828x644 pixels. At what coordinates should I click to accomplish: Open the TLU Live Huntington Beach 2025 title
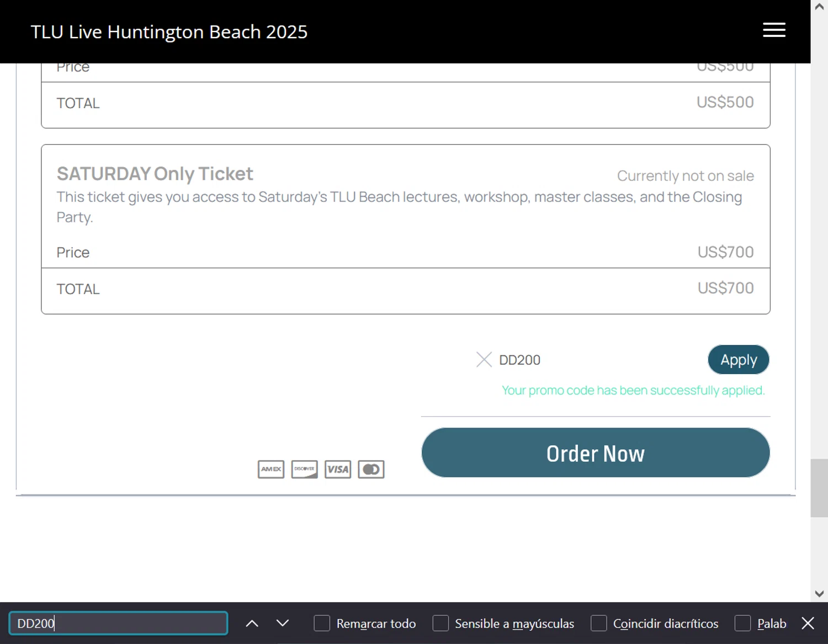coord(169,32)
